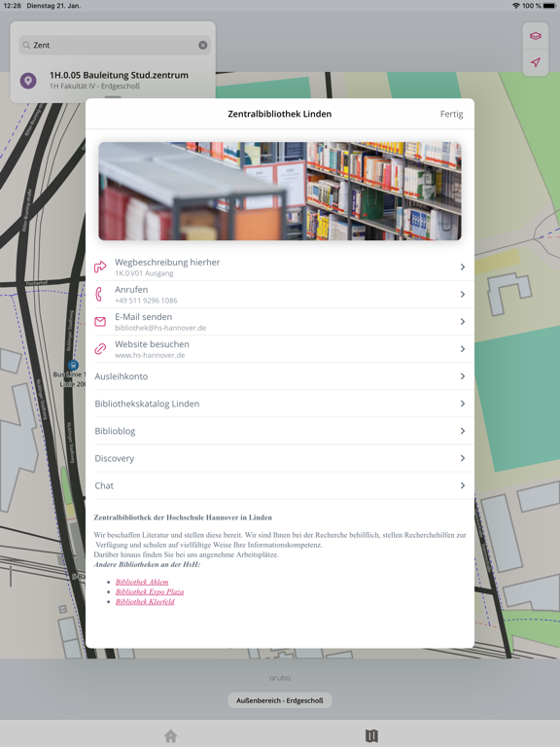The width and height of the screenshot is (560, 747).
Task: Select Anrufen entry
Action: tap(280, 294)
